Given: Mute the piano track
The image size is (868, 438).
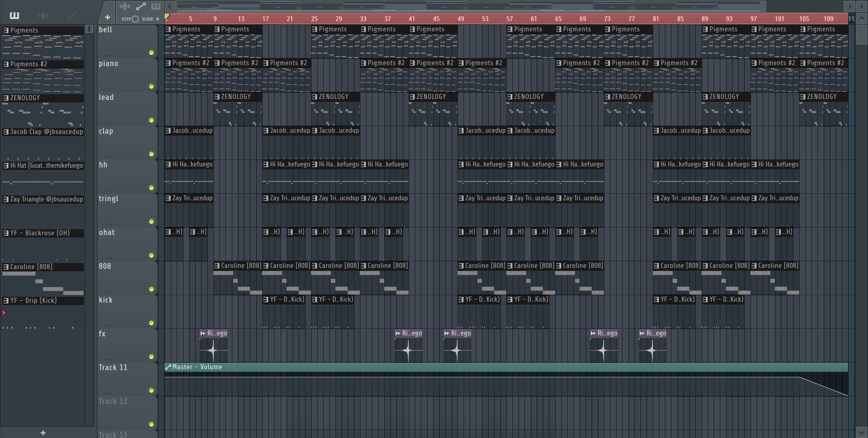Looking at the screenshot, I should coord(152,86).
